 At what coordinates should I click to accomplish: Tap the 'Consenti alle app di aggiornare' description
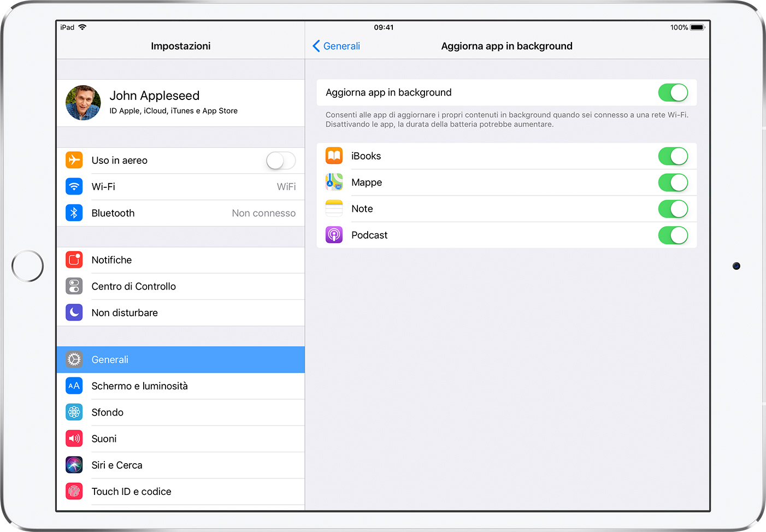click(507, 120)
